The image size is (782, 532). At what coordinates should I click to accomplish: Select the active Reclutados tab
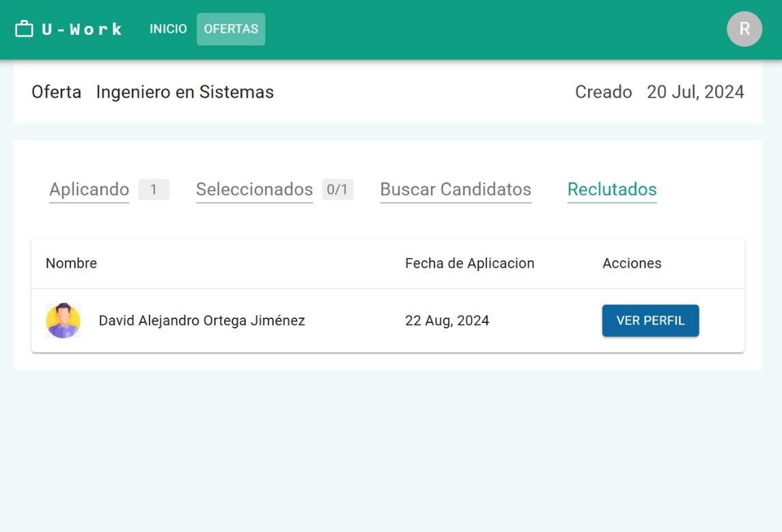[x=611, y=189]
